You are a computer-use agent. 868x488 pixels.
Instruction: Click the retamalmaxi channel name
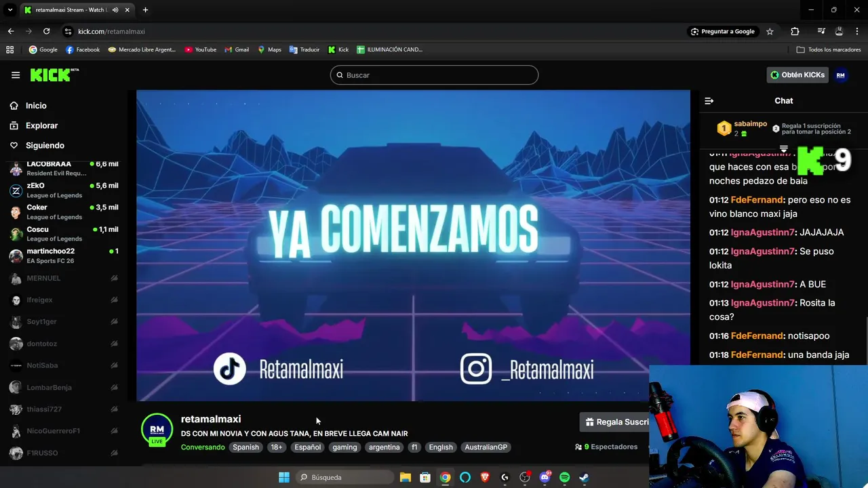point(211,420)
